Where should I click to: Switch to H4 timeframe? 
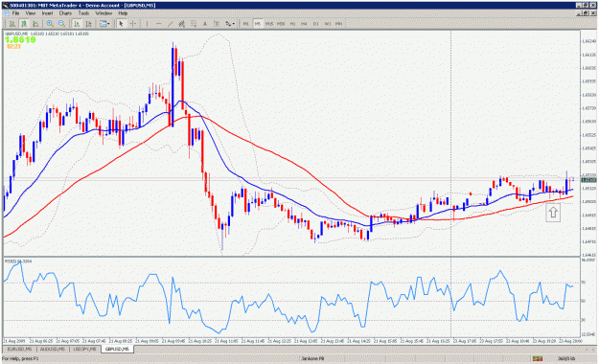(304, 24)
